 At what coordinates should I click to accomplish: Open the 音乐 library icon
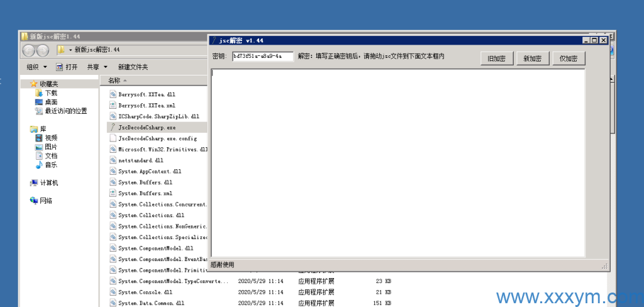pyautogui.click(x=40, y=165)
